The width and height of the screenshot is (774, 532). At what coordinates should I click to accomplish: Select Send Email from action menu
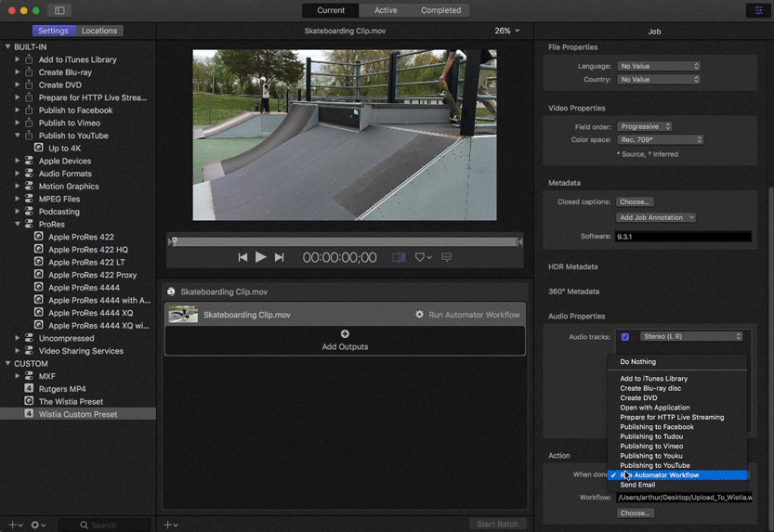pos(637,485)
